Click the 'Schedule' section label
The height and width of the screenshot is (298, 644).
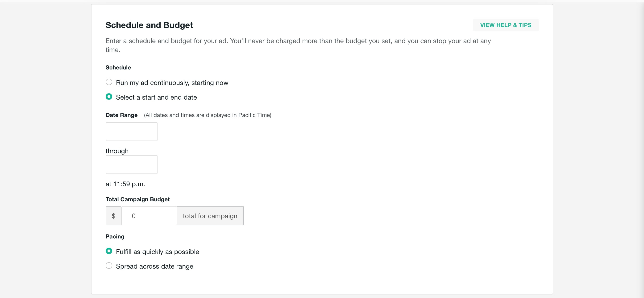click(x=118, y=67)
